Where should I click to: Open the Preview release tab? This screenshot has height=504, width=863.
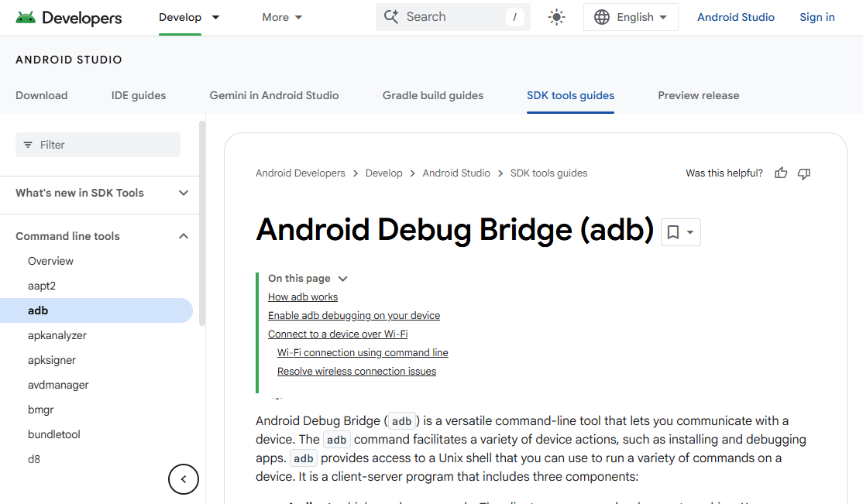698,95
